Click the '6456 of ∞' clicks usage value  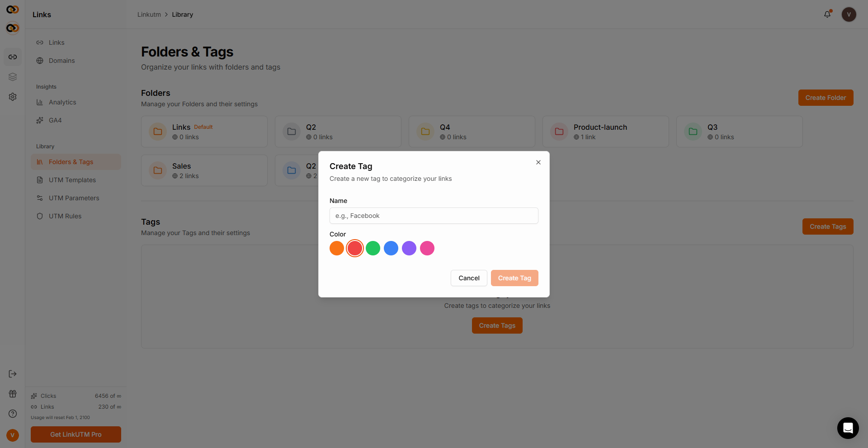108,396
